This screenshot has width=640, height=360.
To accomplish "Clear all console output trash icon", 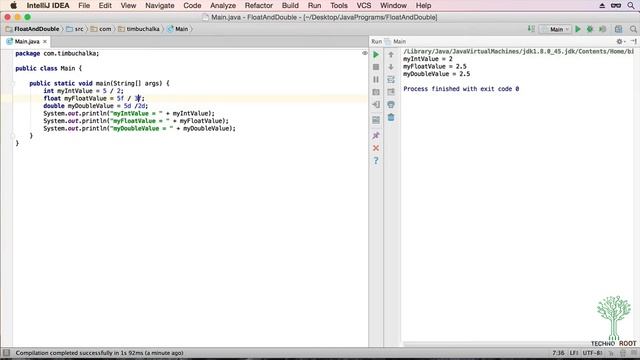I will pos(391,118).
